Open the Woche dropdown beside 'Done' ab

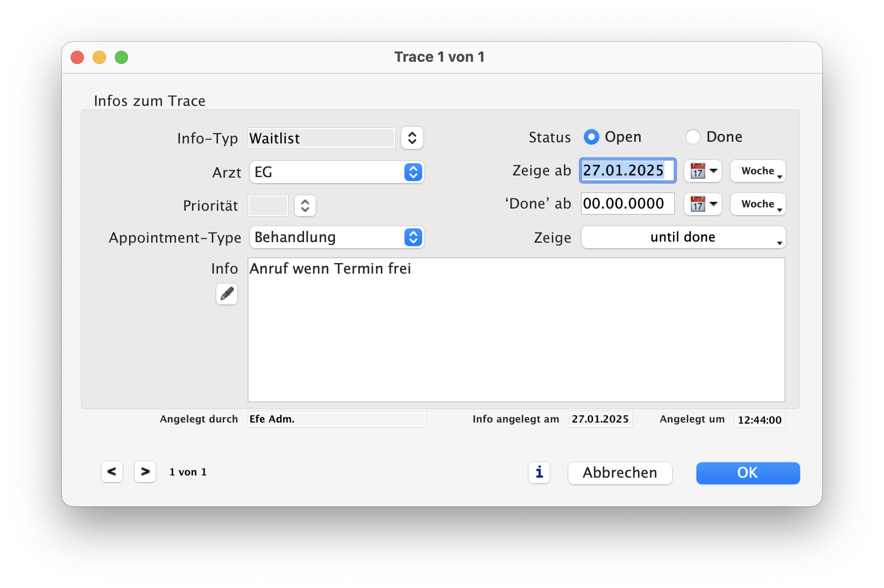[758, 204]
